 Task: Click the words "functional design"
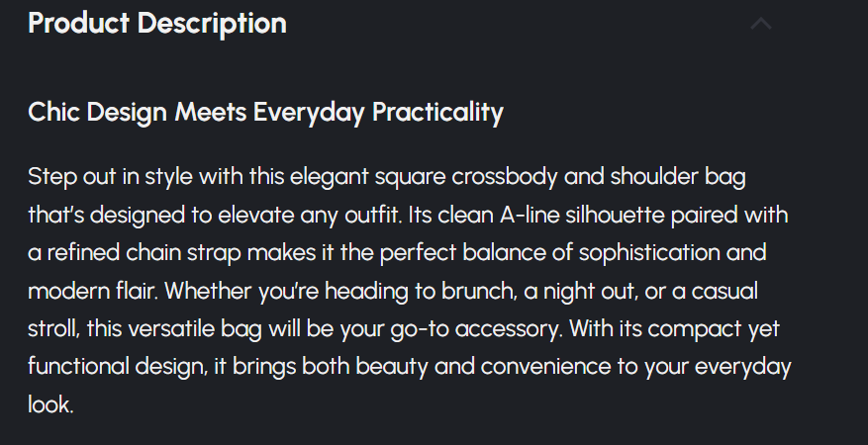tap(117, 367)
